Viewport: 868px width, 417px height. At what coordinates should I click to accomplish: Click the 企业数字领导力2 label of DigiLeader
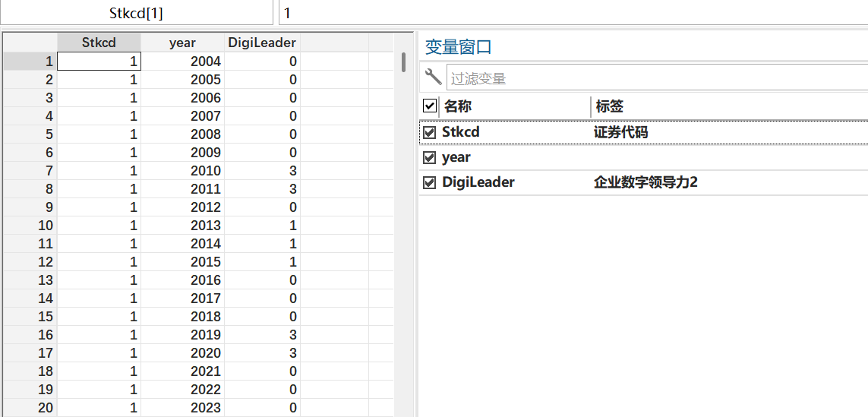(x=645, y=182)
